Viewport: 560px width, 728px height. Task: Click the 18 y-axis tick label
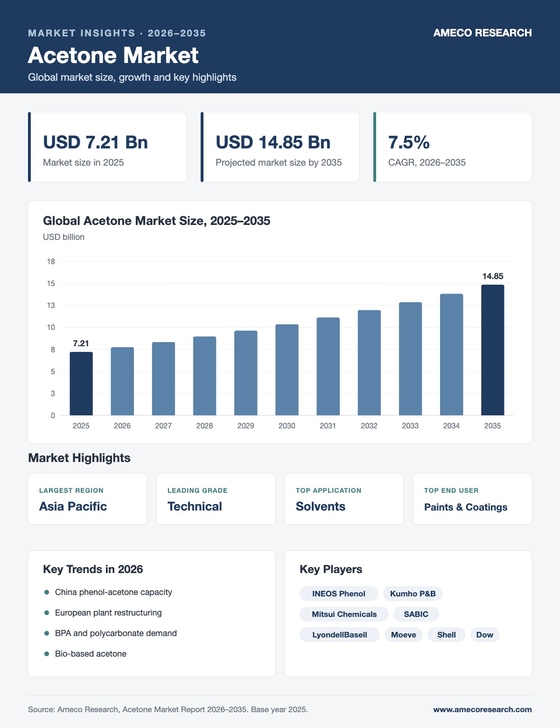(x=51, y=261)
